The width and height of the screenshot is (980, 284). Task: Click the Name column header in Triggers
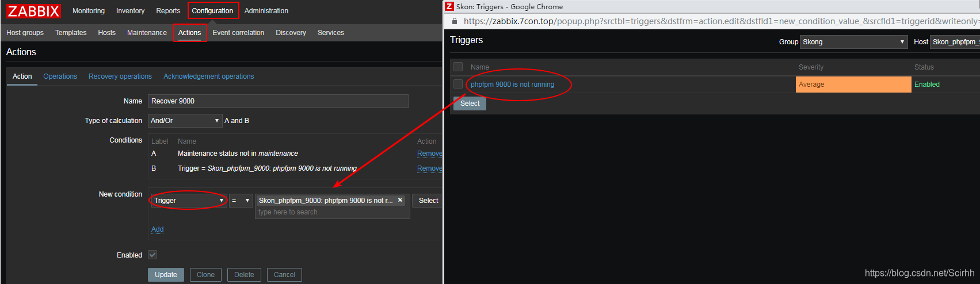coord(479,67)
